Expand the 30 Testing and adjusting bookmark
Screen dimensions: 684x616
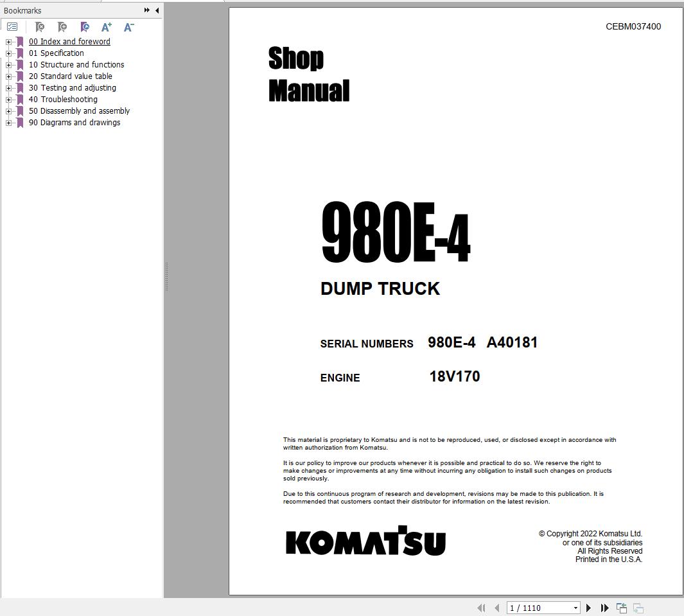coord(8,88)
